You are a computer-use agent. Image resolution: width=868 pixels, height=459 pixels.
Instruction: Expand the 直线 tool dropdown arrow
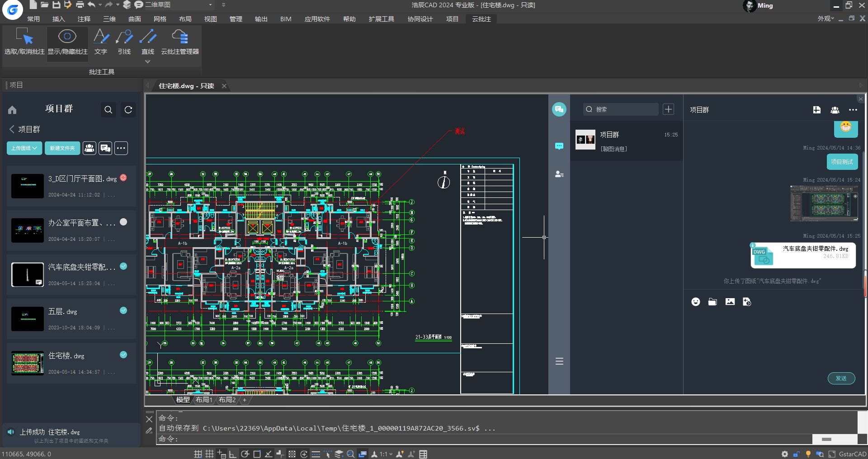147,61
